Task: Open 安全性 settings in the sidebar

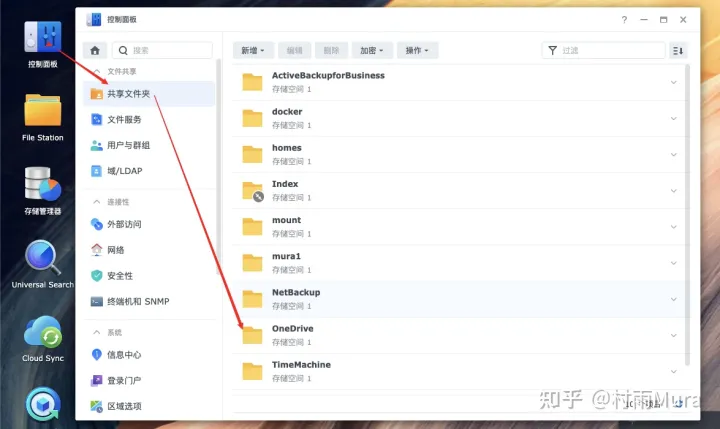Action: [149, 276]
